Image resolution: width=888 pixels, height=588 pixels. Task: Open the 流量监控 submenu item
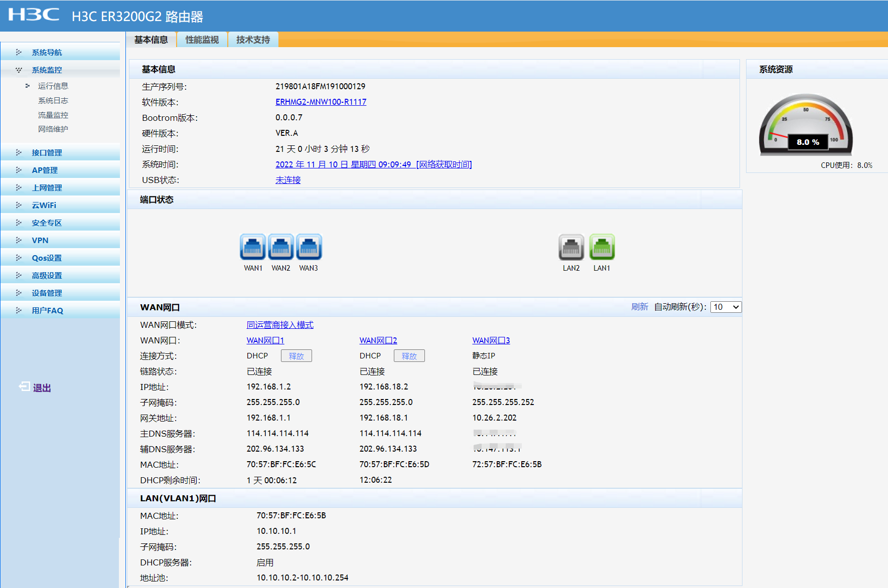tap(53, 115)
